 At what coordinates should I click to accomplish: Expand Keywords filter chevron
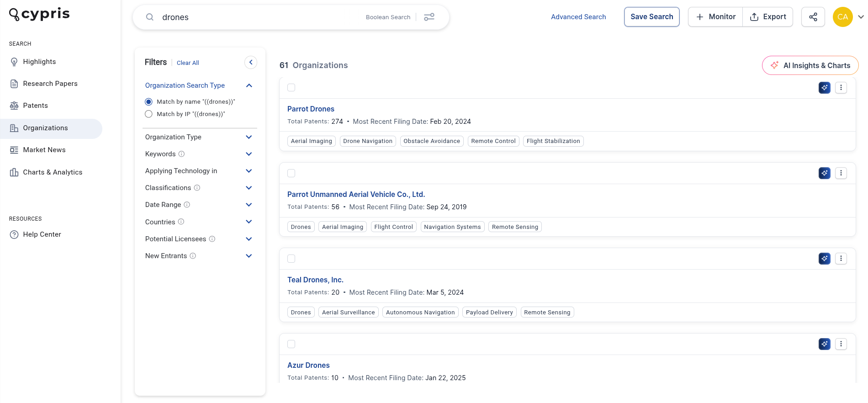click(x=249, y=154)
